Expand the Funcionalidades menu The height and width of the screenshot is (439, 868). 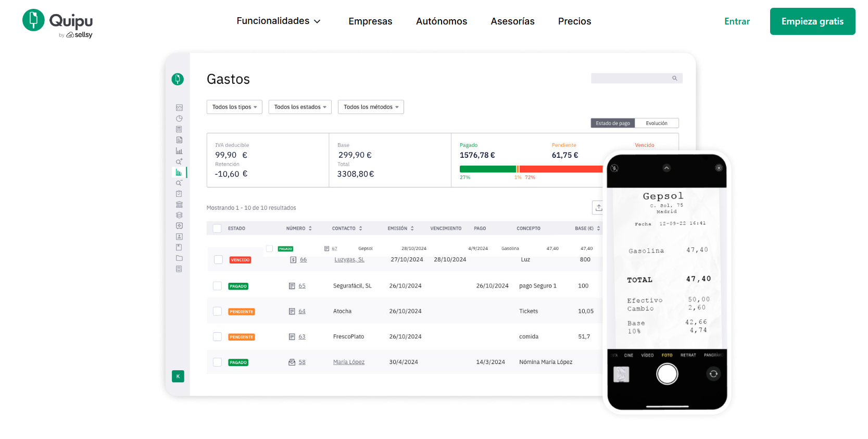(x=279, y=21)
